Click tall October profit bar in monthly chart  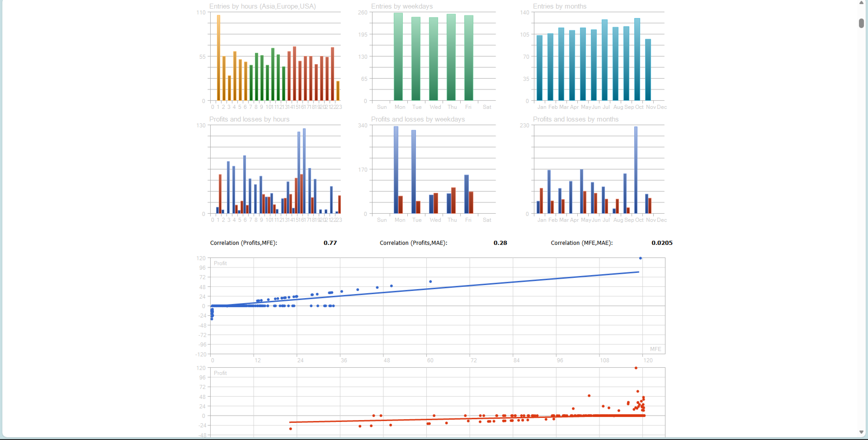point(636,170)
